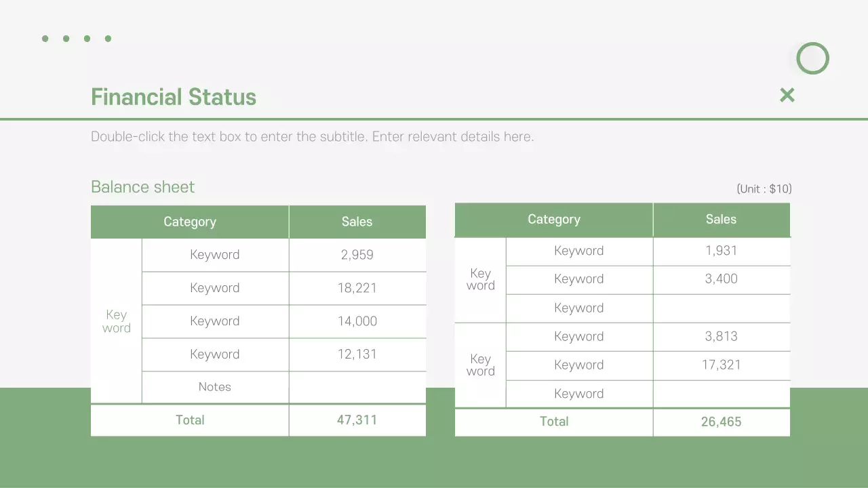Click the 1,931 sales cell
The height and width of the screenshot is (488, 868).
point(721,251)
